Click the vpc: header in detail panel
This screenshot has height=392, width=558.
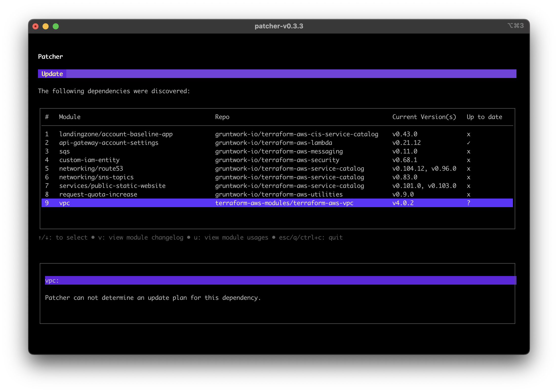pos(52,280)
